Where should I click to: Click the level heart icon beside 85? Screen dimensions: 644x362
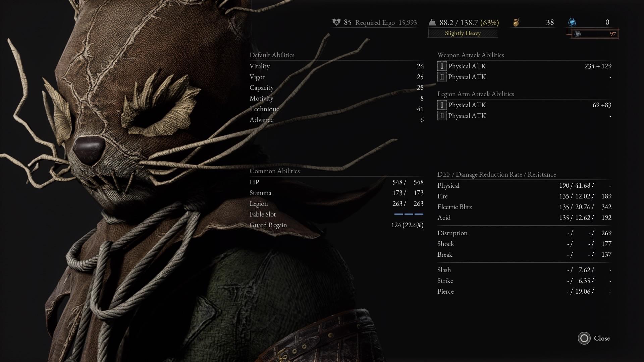coord(336,22)
